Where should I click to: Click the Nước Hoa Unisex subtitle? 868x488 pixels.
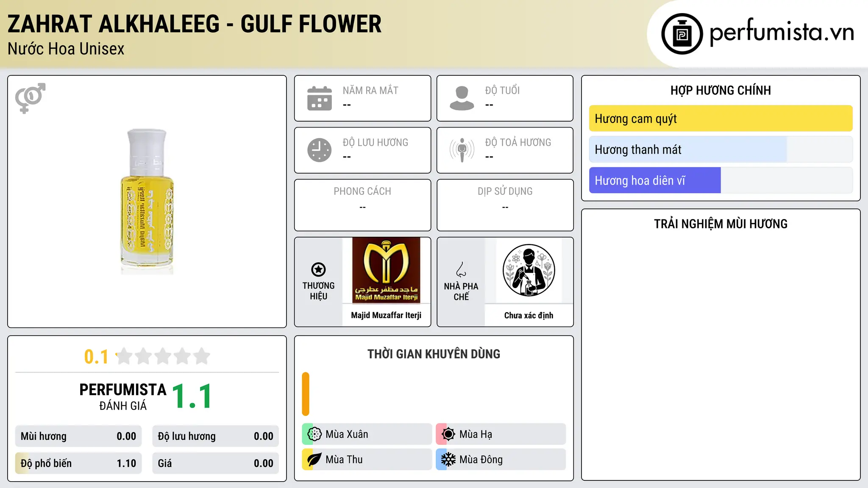66,49
